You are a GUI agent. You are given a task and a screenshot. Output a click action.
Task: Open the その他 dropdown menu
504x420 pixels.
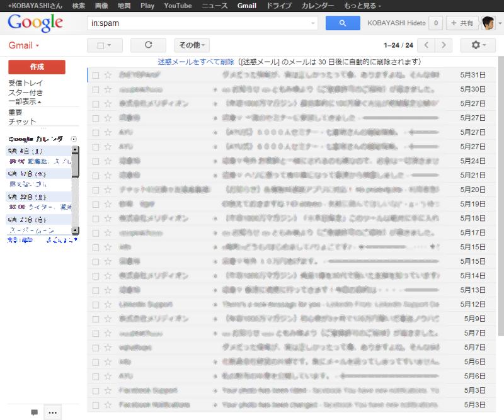point(192,45)
